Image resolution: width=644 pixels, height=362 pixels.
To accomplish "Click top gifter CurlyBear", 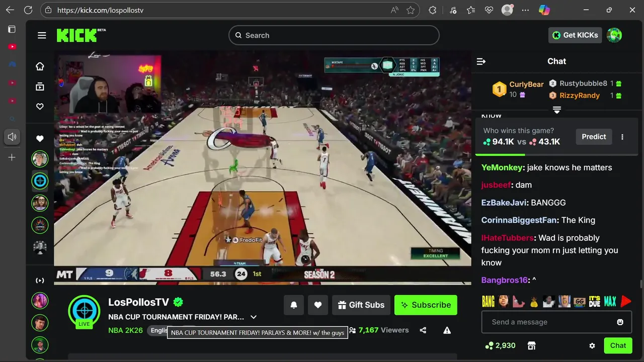I will pyautogui.click(x=526, y=84).
